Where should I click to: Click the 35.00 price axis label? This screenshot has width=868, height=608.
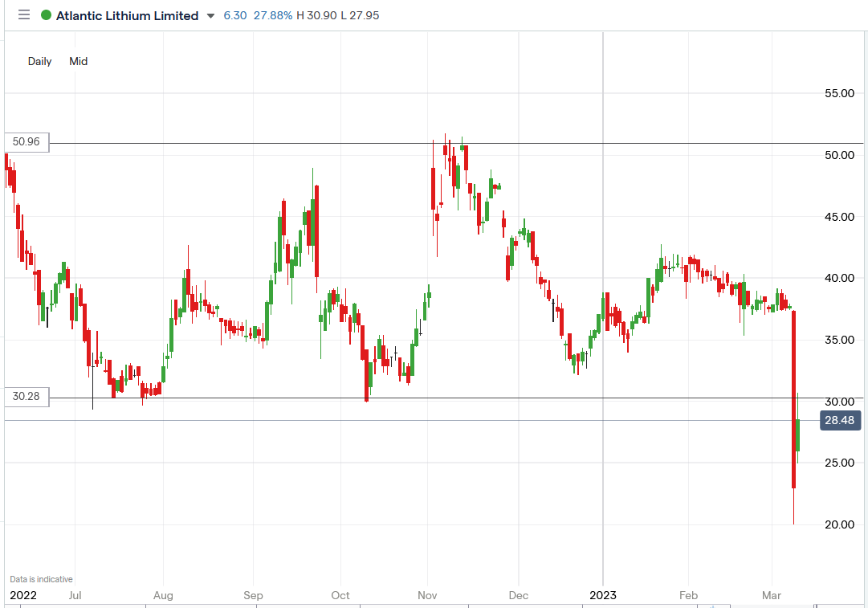pyautogui.click(x=839, y=340)
